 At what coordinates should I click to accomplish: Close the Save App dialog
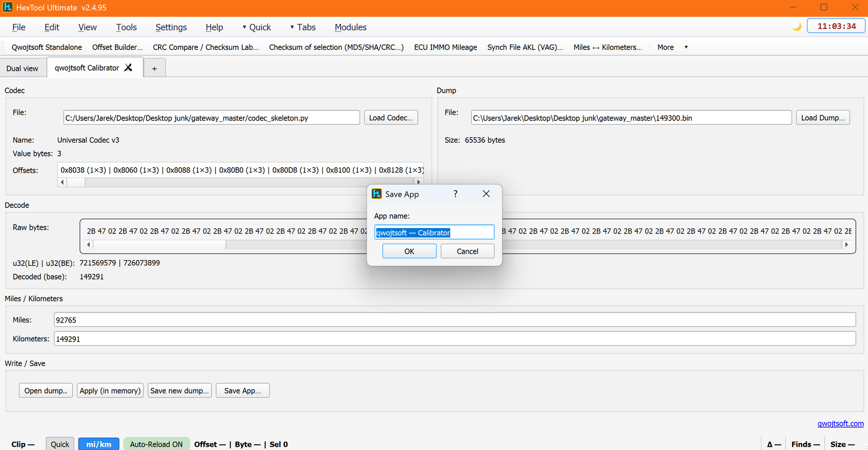click(486, 194)
